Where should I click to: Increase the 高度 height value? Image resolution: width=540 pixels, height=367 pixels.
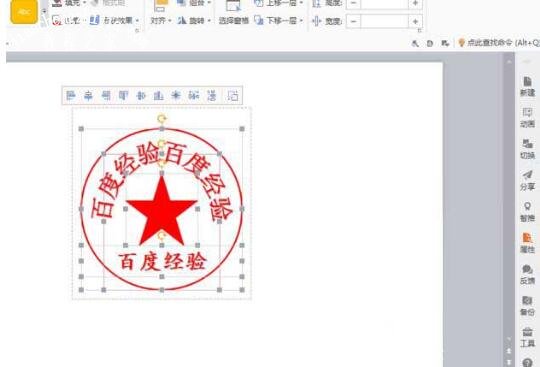click(x=415, y=3)
